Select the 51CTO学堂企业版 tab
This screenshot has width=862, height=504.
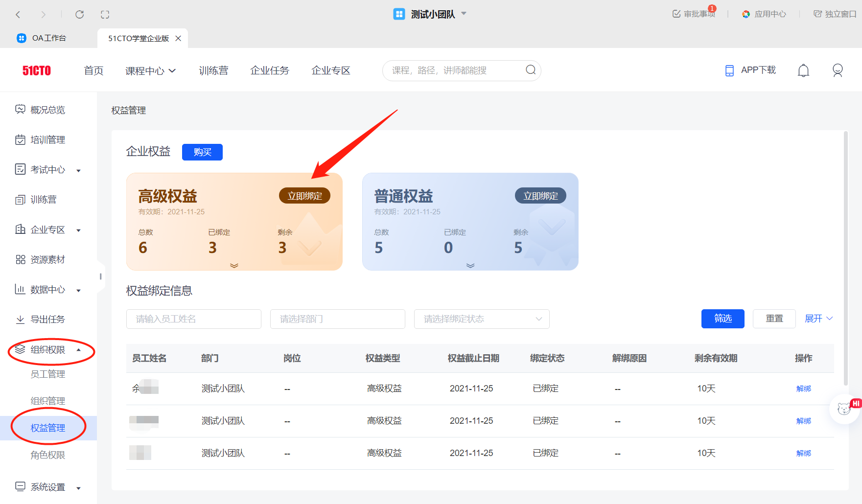139,38
